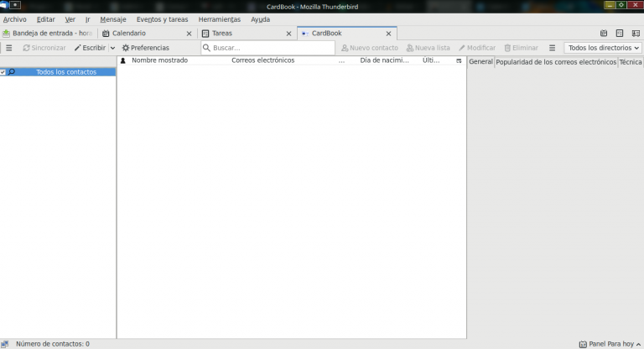
Task: Close the Tareas tab
Action: pyautogui.click(x=288, y=34)
